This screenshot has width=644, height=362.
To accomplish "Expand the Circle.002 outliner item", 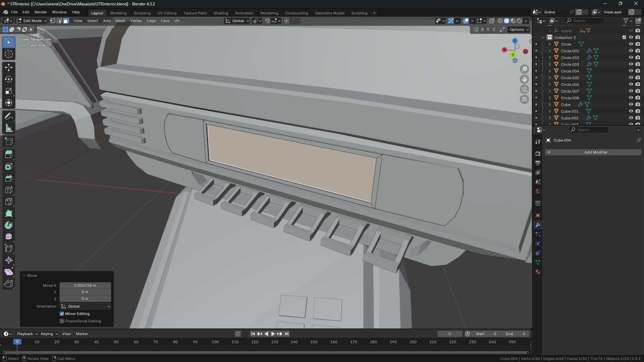I will point(550,57).
